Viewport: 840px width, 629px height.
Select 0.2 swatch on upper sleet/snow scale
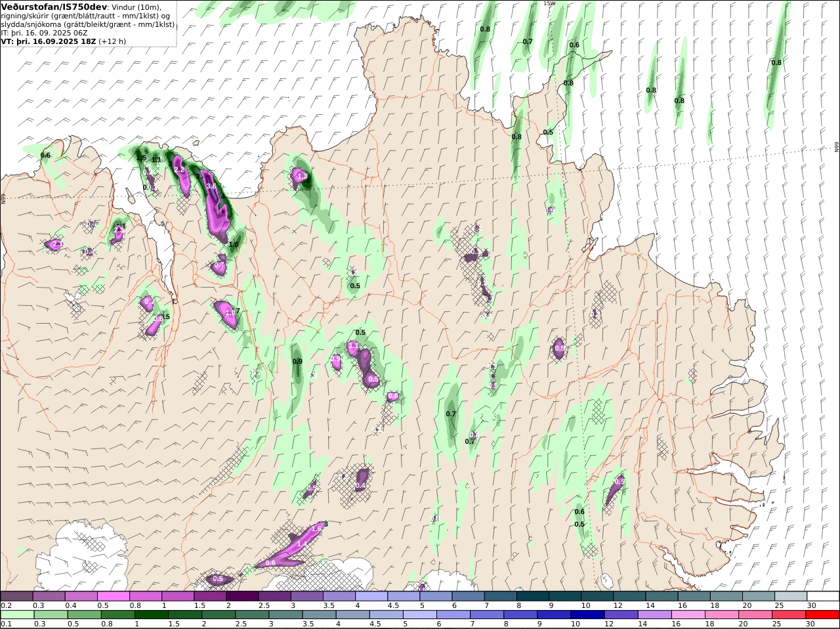click(x=16, y=596)
